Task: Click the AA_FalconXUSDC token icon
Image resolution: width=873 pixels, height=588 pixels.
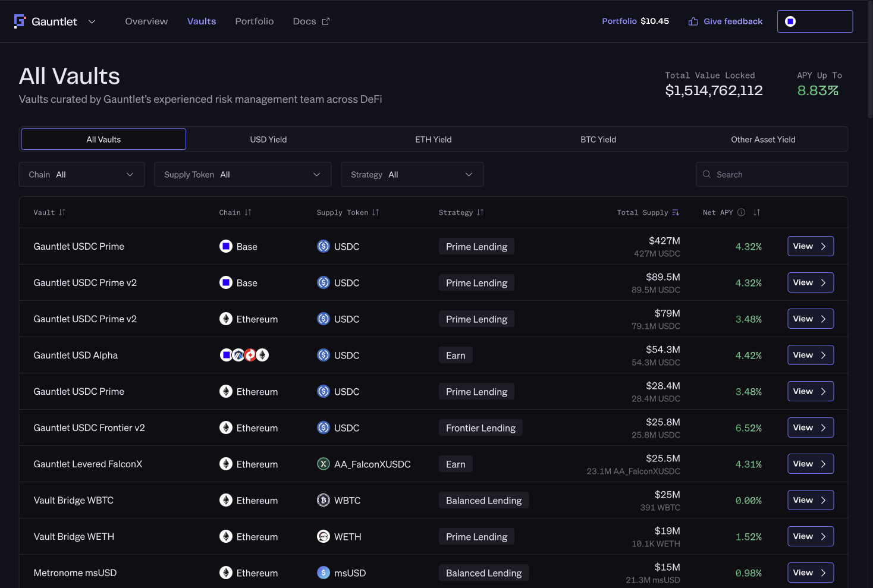Action: (324, 464)
